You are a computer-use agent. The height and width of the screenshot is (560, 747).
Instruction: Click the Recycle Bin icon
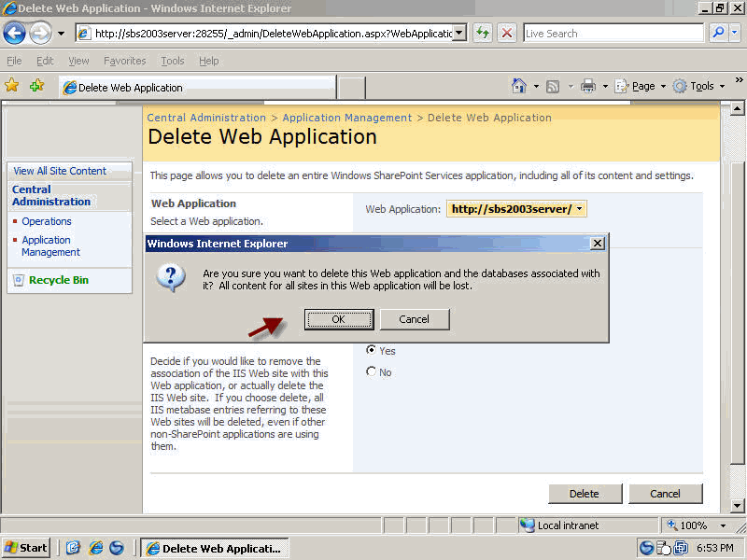pyautogui.click(x=19, y=280)
